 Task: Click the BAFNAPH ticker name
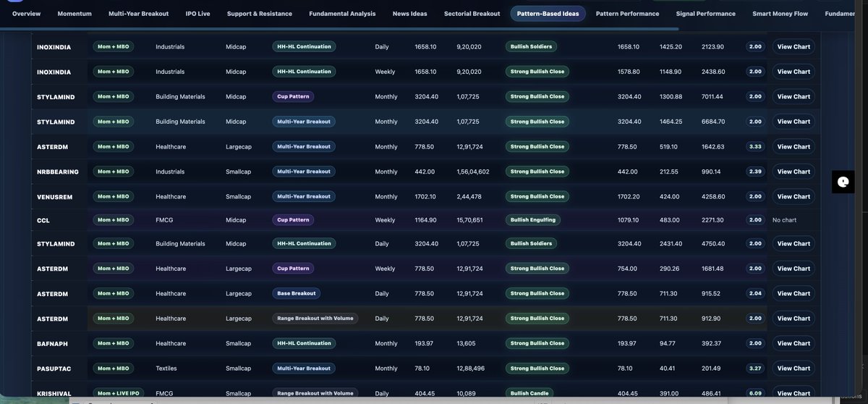click(x=53, y=343)
